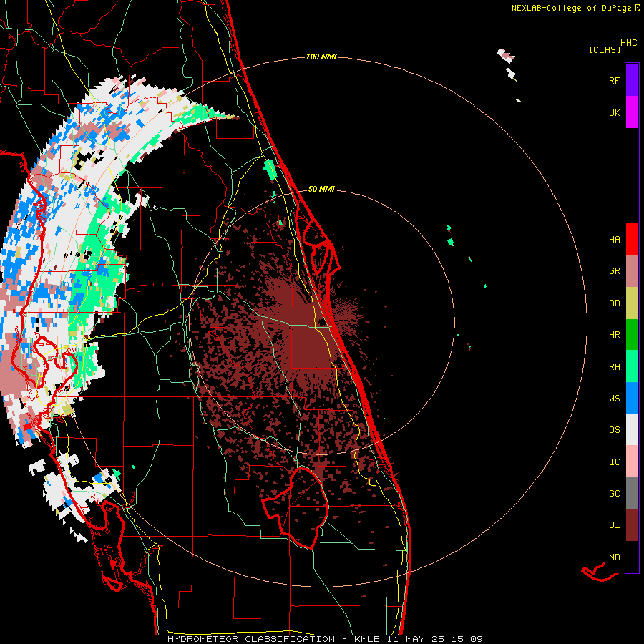Click the DS white legend swatch
The width and height of the screenshot is (644, 644).
[632, 429]
